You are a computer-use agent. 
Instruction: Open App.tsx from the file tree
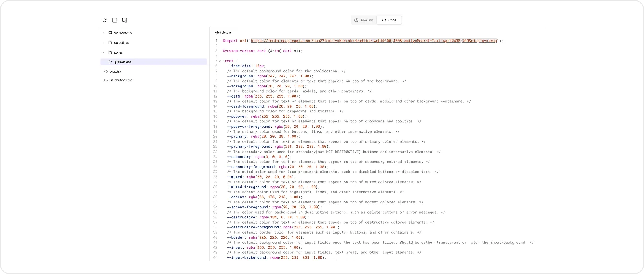(x=116, y=71)
